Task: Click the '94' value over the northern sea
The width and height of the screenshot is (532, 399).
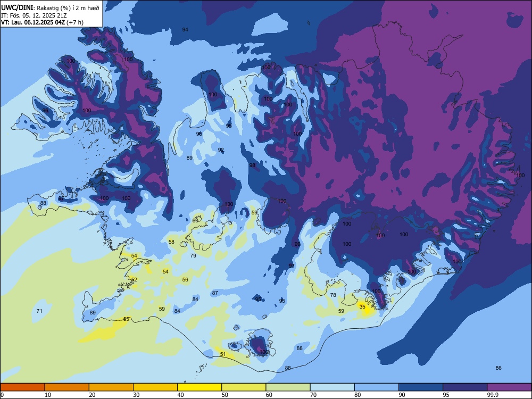Action: 185,29
